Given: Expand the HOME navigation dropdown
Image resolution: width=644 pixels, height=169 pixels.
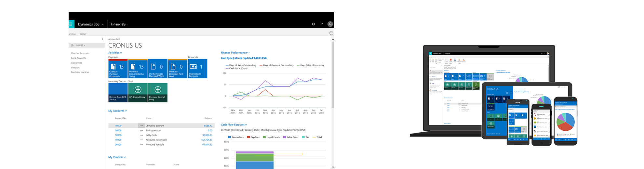Looking at the screenshot, I should tap(81, 45).
